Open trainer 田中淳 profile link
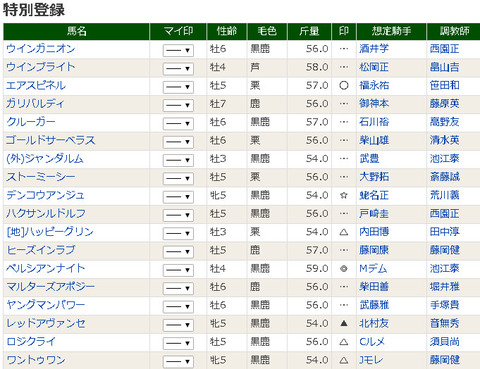This screenshot has height=369, width=480. pos(444,232)
